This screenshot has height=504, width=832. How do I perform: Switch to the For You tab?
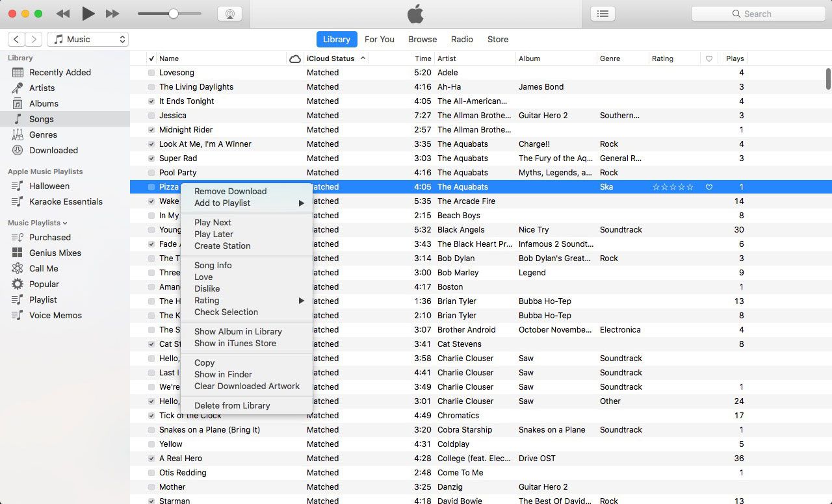[380, 40]
